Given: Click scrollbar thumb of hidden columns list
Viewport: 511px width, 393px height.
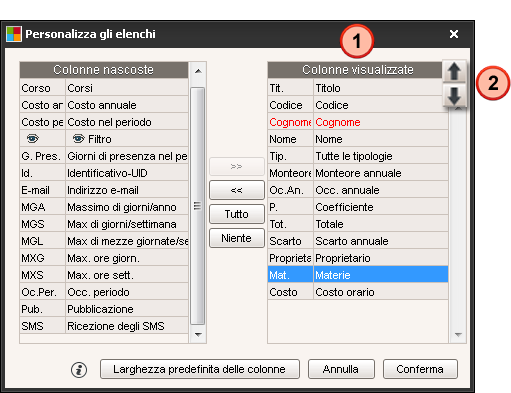Looking at the screenshot, I should 198,206.
